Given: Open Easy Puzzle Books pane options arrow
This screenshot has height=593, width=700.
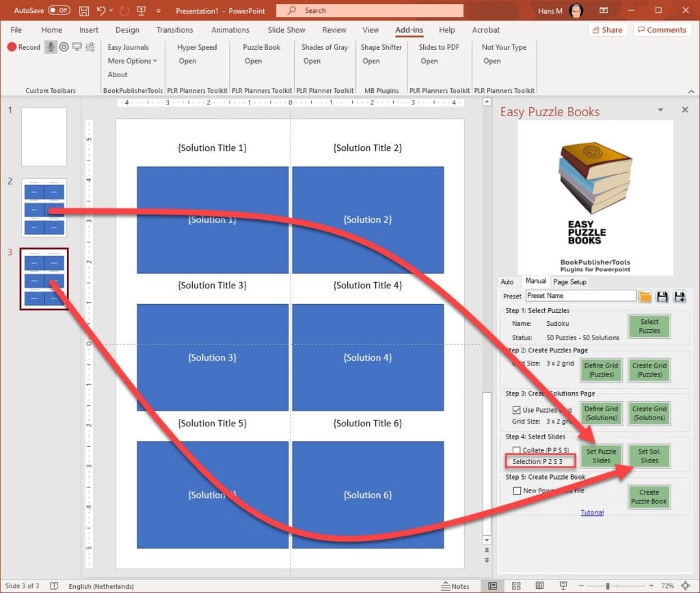Looking at the screenshot, I should point(660,110).
